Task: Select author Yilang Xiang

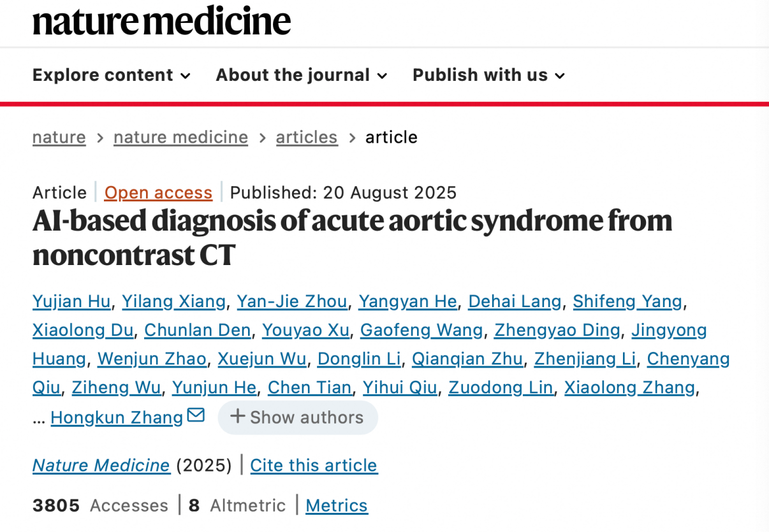Action: pyautogui.click(x=173, y=301)
